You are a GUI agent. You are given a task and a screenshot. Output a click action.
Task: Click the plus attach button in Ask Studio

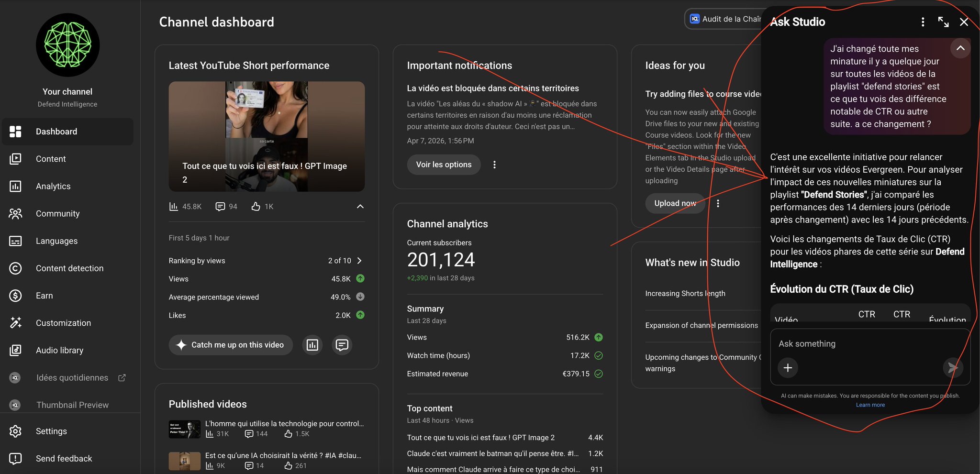click(x=788, y=368)
